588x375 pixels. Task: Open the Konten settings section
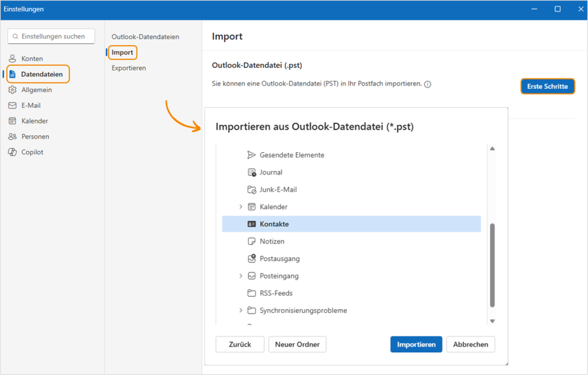[32, 59]
